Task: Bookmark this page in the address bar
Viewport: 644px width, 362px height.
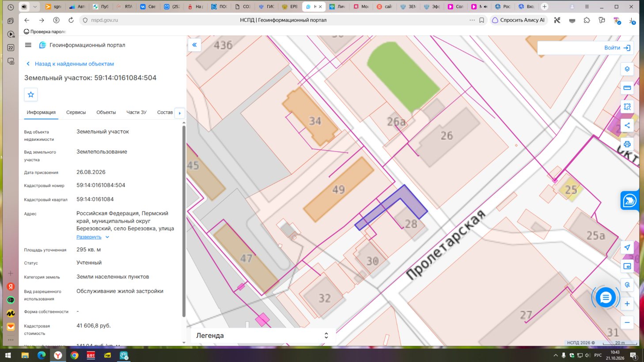Action: click(x=482, y=20)
